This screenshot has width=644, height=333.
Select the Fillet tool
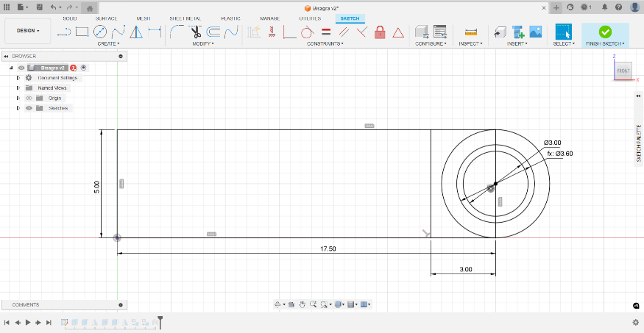[177, 32]
